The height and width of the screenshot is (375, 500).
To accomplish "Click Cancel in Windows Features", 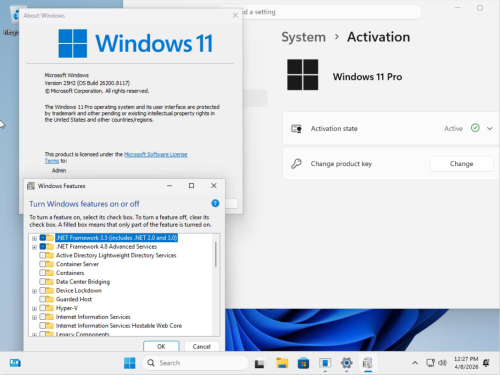I will 202,346.
